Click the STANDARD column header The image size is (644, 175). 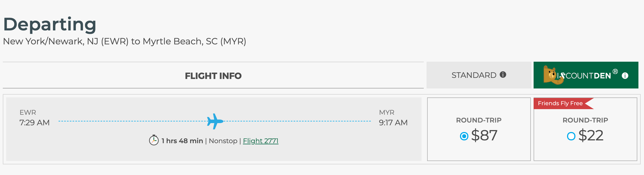point(474,75)
